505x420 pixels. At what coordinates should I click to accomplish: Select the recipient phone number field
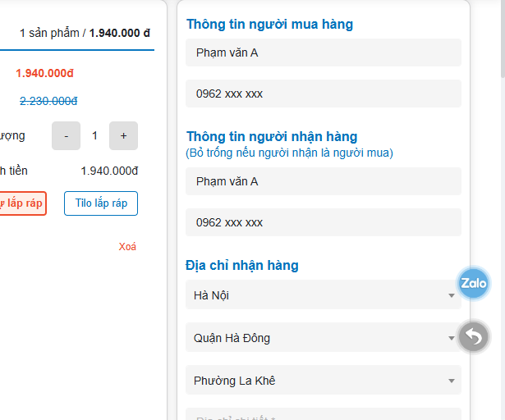tap(323, 222)
